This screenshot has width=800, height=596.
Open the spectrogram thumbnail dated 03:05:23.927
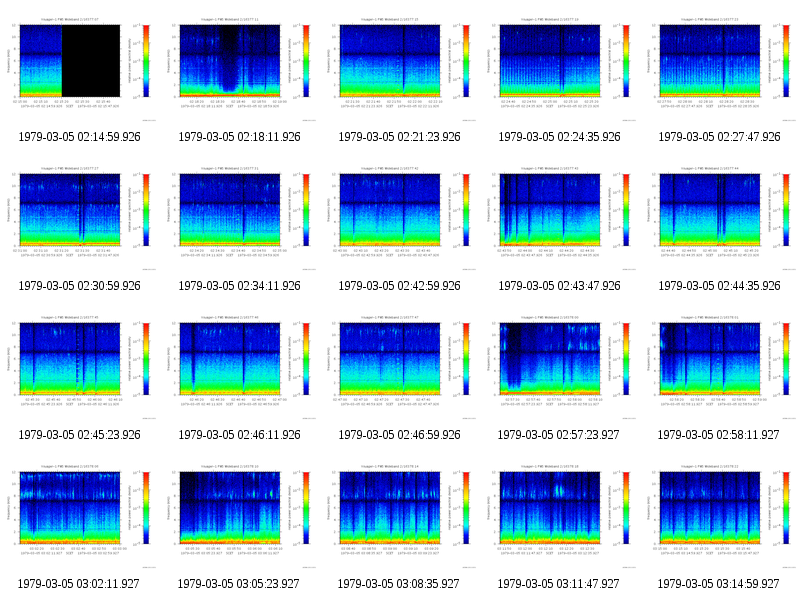coord(239,516)
